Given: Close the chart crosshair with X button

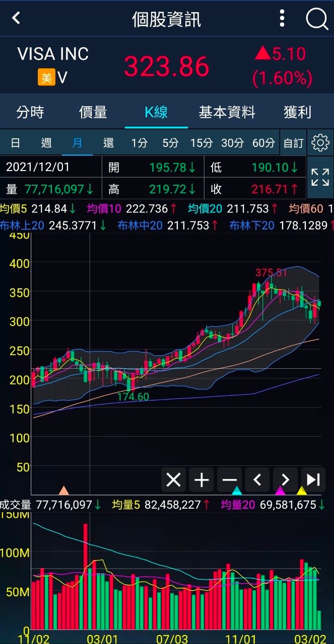Looking at the screenshot, I should click(173, 479).
